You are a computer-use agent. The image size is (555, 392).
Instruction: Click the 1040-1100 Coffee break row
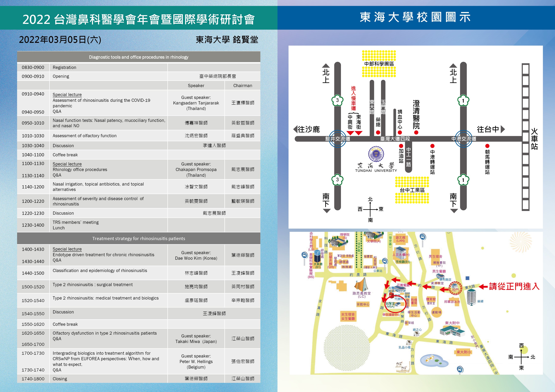pyautogui.click(x=138, y=155)
